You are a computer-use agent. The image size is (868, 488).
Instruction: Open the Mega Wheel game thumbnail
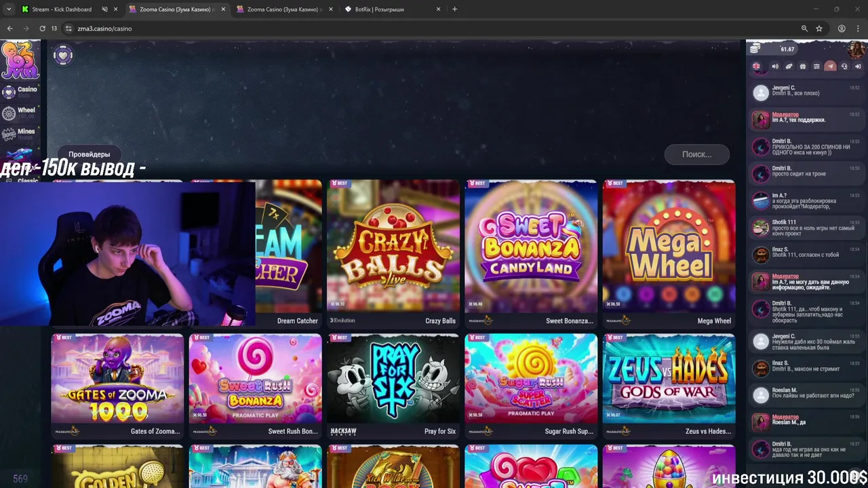point(669,246)
